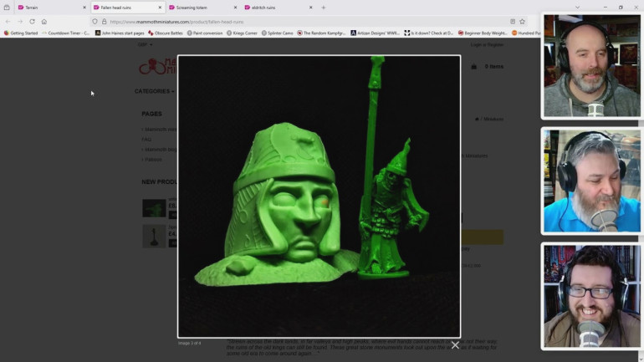Viewport: 644px width, 362px height.
Task: Reload the page with the refresh icon
Action: coord(32,22)
